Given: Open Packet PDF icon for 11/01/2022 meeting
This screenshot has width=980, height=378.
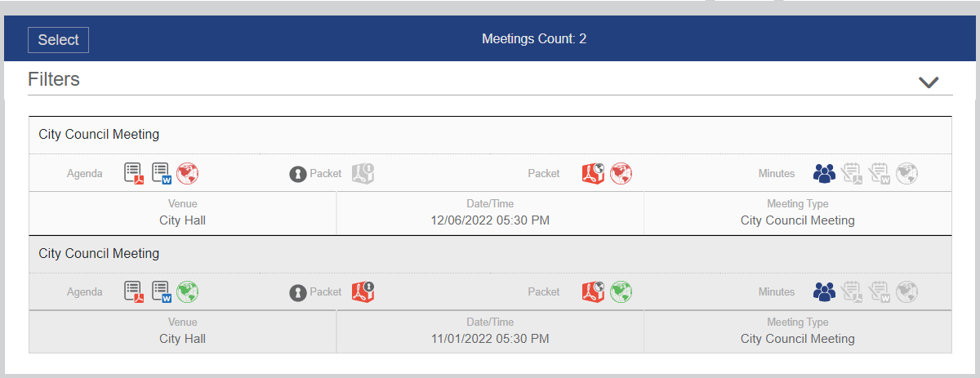Looking at the screenshot, I should (593, 291).
